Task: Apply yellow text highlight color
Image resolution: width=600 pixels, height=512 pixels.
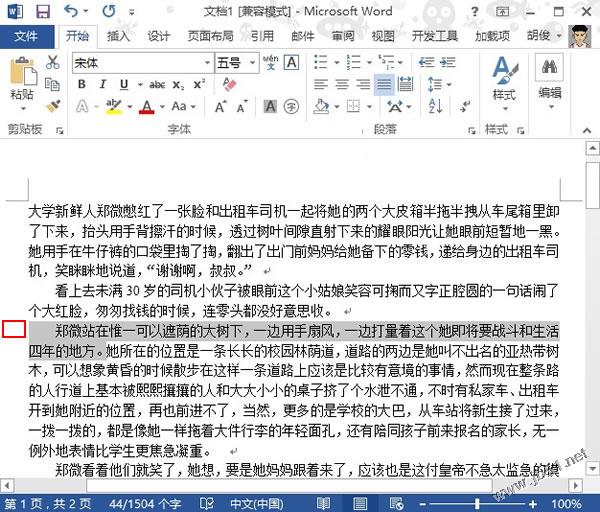Action: click(114, 107)
